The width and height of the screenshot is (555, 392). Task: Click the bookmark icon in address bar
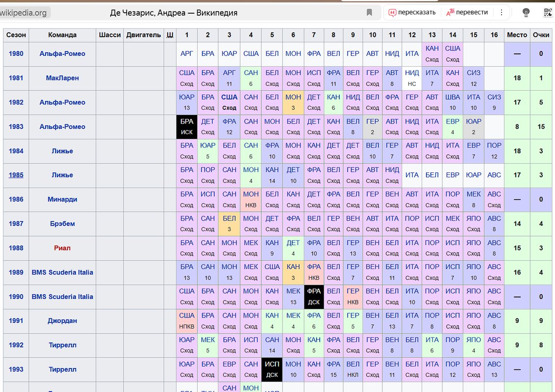(369, 12)
